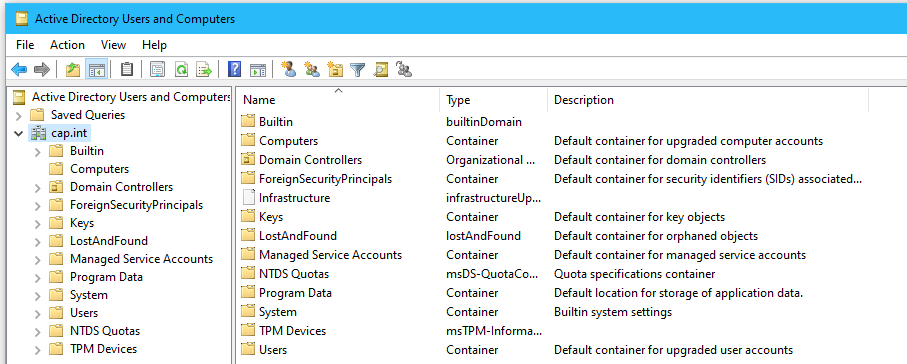Image resolution: width=907 pixels, height=364 pixels.
Task: Expand the System tree node
Action: pyautogui.click(x=38, y=295)
